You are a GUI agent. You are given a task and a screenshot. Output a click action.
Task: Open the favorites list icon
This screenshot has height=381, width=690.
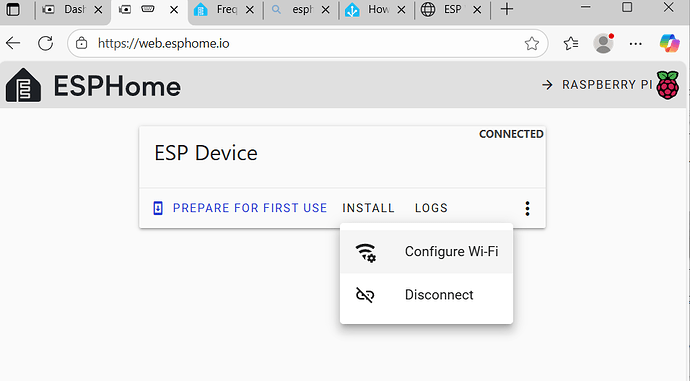(571, 43)
